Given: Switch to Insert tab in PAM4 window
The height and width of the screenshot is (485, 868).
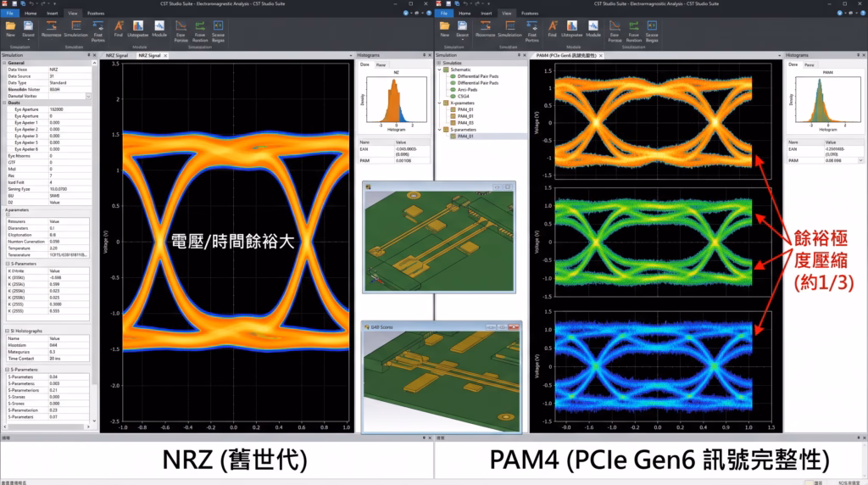Looking at the screenshot, I should (x=486, y=13).
